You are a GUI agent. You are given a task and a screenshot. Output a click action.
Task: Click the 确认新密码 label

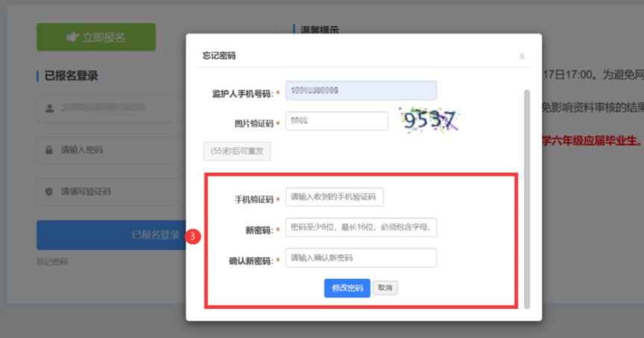tap(250, 260)
